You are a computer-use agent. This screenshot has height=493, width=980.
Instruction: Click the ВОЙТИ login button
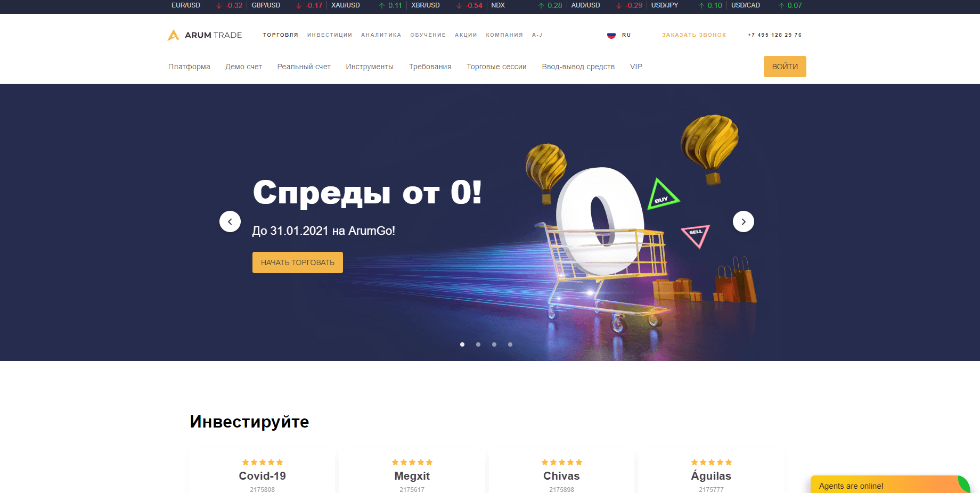[785, 67]
